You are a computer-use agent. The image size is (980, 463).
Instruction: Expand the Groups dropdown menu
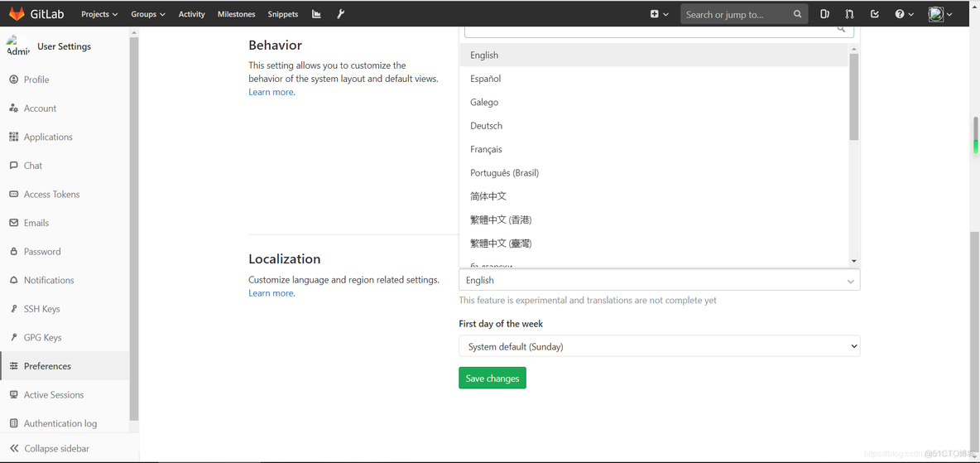tap(148, 14)
